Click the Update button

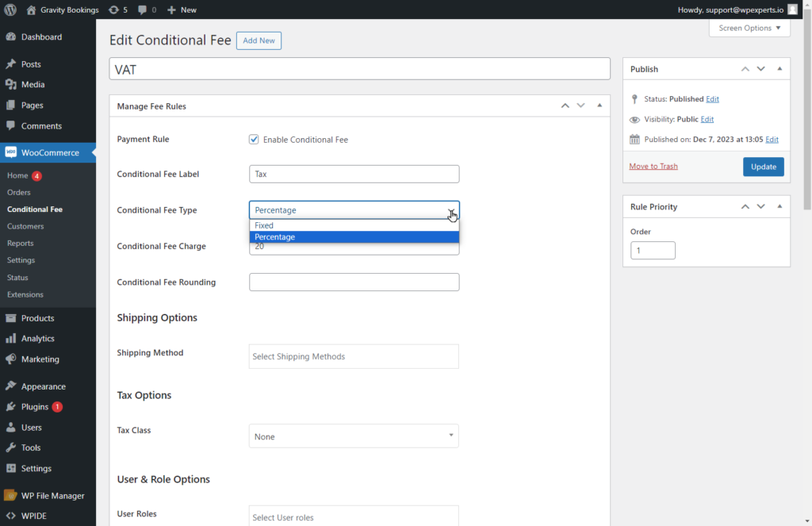pyautogui.click(x=764, y=167)
